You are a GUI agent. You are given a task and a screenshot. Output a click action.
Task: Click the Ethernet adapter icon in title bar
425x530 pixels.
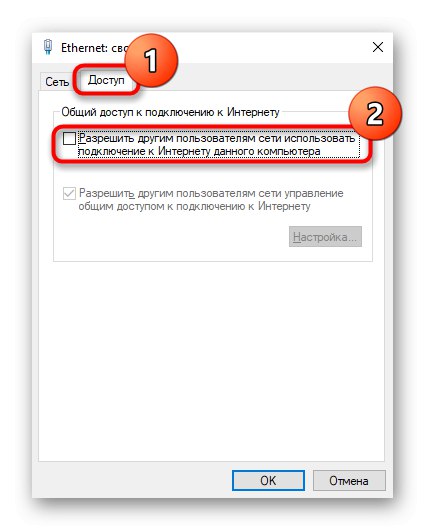48,47
